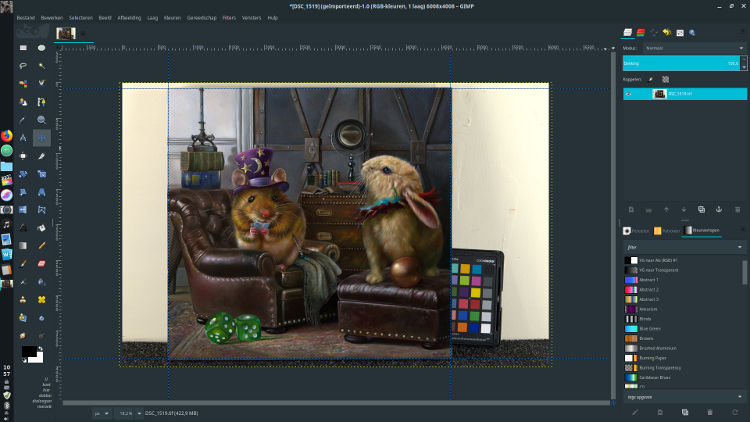Click the lower layer arrow button
The width and height of the screenshot is (750, 422).
point(684,210)
